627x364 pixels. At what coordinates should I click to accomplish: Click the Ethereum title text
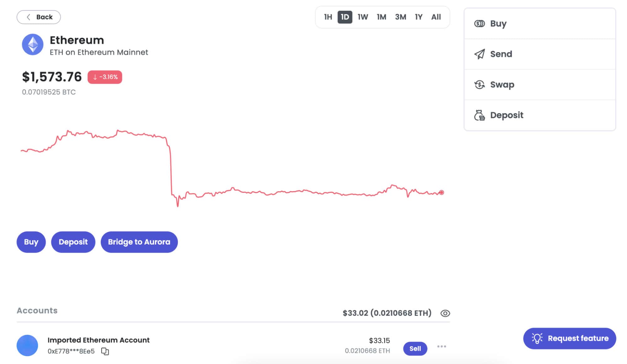(x=77, y=40)
